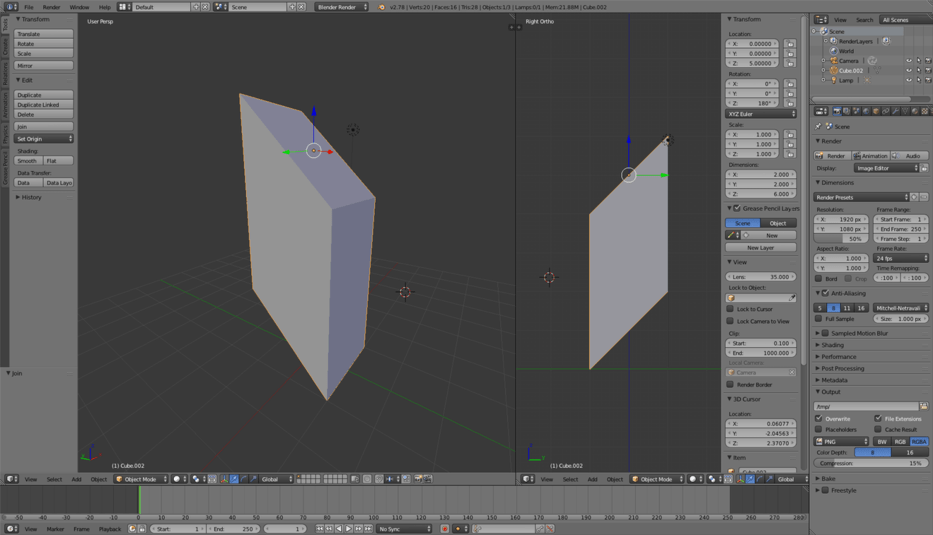
Task: Expand the Sampled Motion Blur panel
Action: coord(858,333)
